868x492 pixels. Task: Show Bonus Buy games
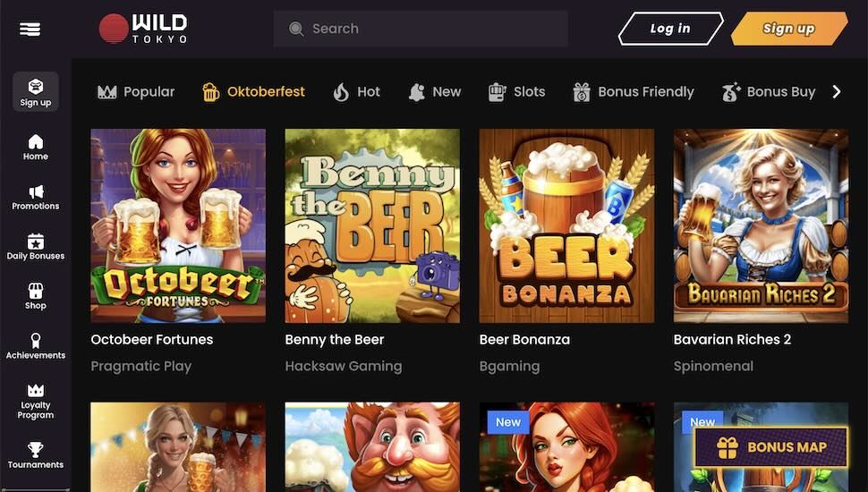(x=769, y=92)
